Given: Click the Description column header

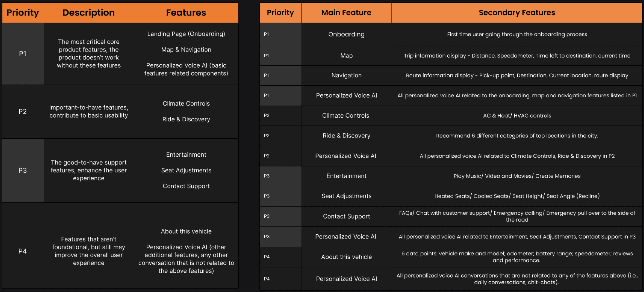Looking at the screenshot, I should click(89, 13).
